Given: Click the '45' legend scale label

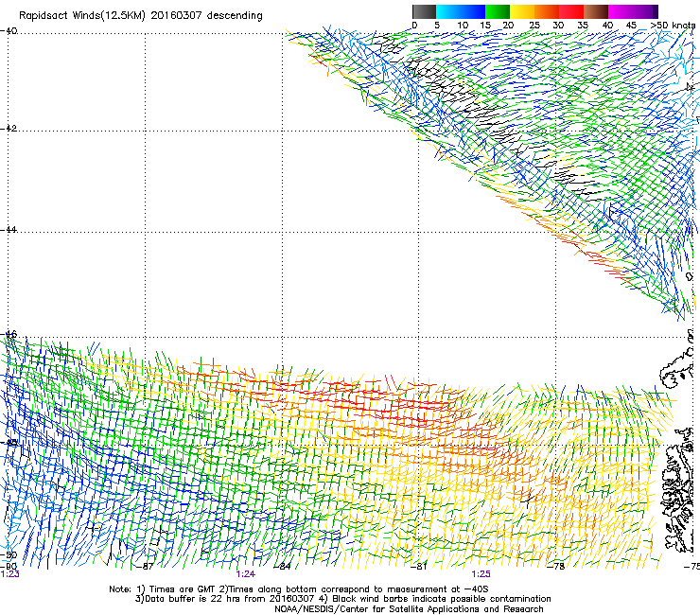Looking at the screenshot, I should pyautogui.click(x=631, y=26).
